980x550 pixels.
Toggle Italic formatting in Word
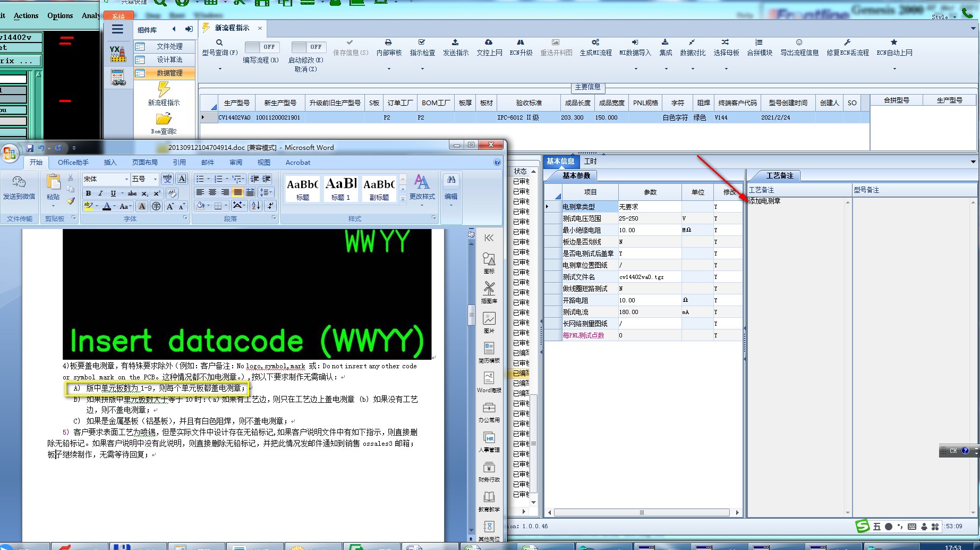click(x=100, y=193)
